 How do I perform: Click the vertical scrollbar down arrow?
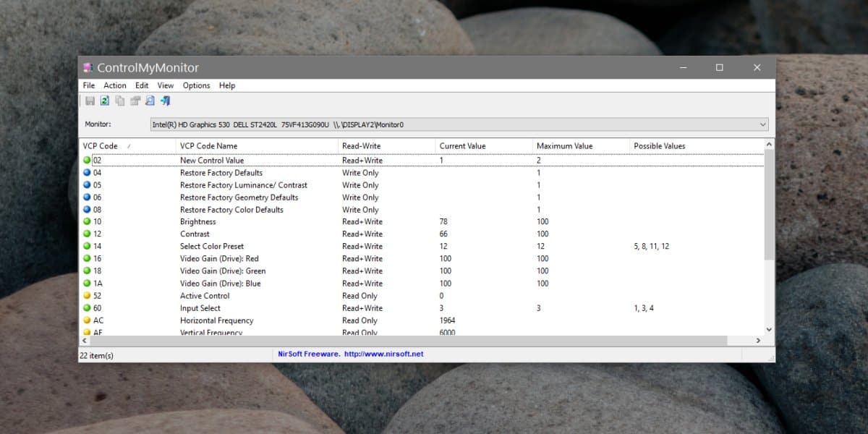[769, 328]
